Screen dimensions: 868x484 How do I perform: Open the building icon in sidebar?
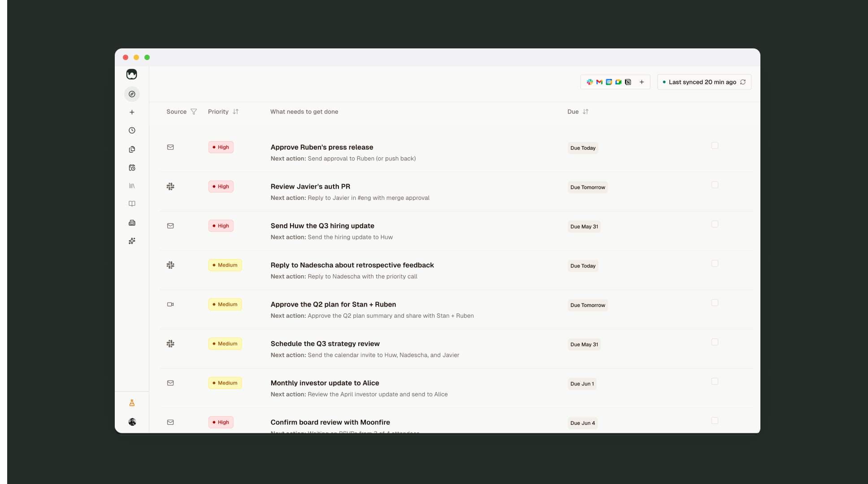132,223
